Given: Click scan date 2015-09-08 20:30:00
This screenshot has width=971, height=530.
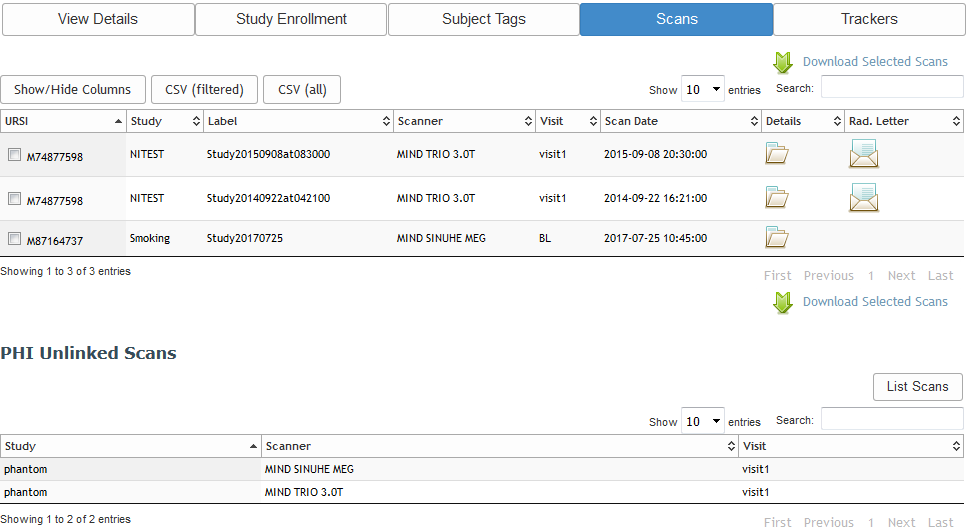Looking at the screenshot, I should click(x=655, y=154).
